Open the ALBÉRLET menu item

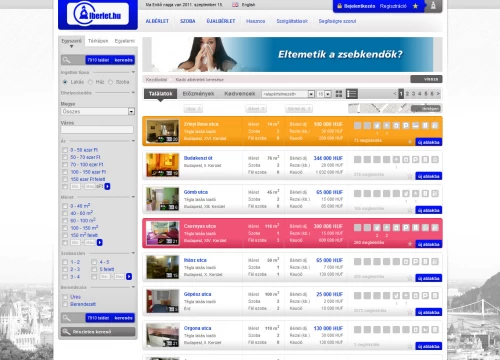(x=157, y=21)
